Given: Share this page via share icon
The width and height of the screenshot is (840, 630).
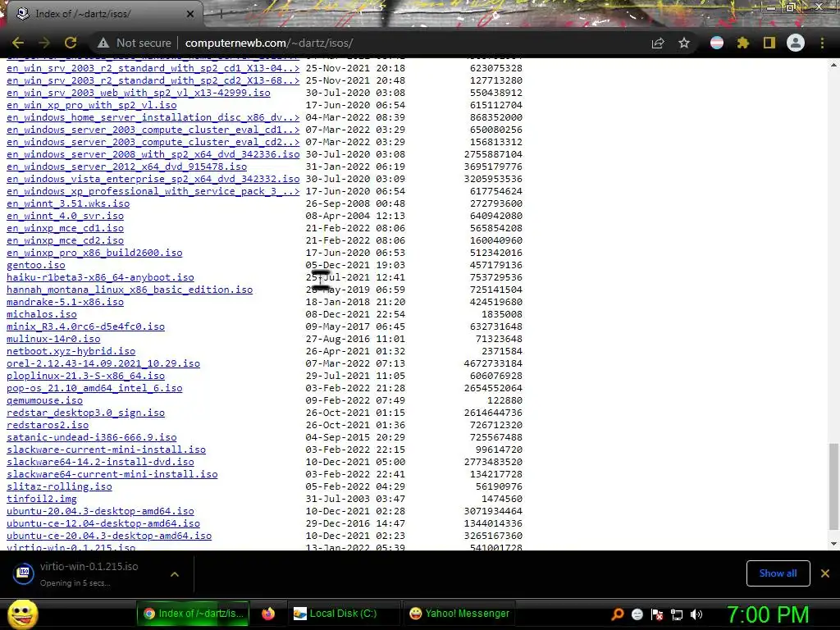Looking at the screenshot, I should point(658,43).
